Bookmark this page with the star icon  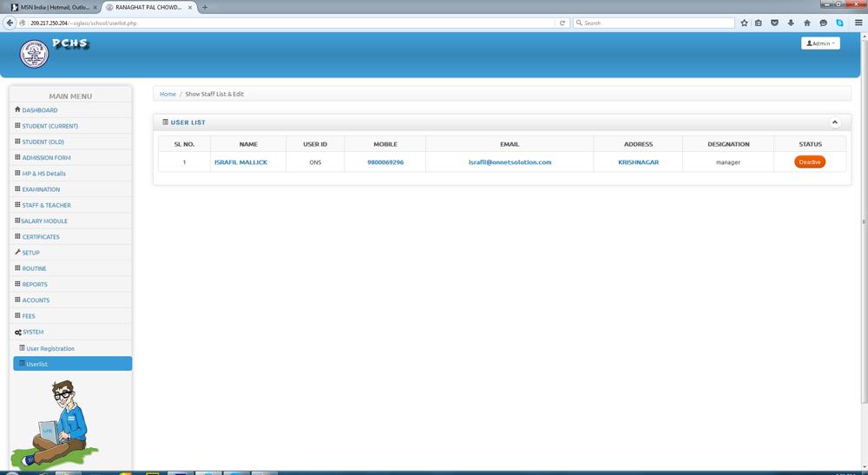[x=744, y=23]
